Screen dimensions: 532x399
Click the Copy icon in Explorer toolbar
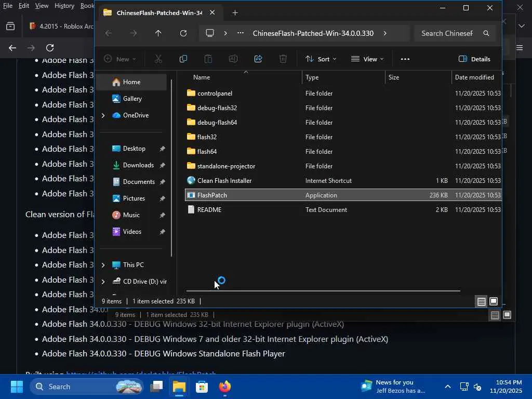tap(183, 59)
